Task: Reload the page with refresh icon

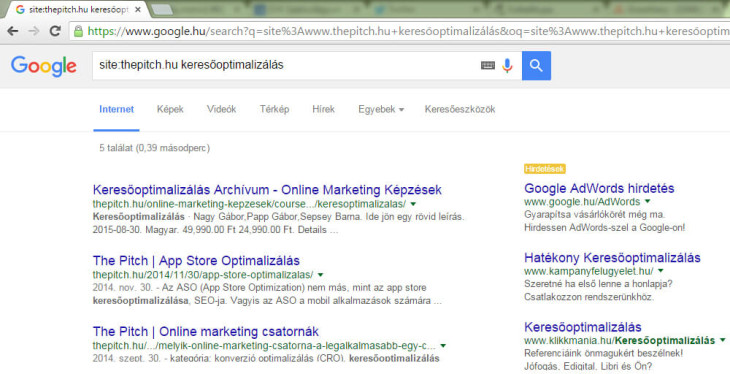Action: [55, 31]
